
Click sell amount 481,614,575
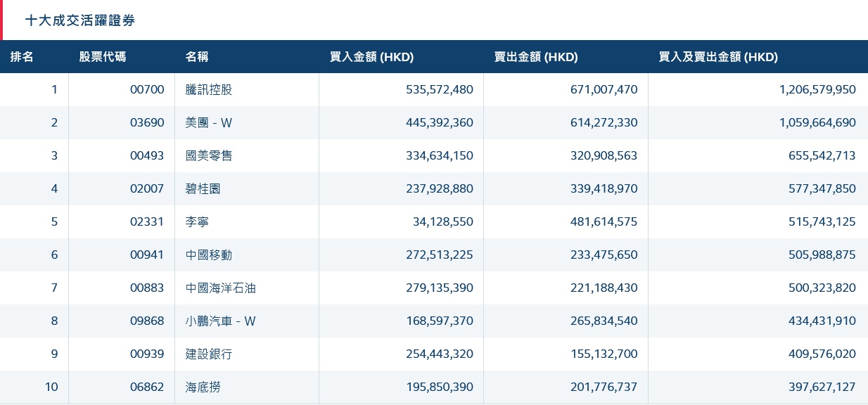(x=604, y=221)
